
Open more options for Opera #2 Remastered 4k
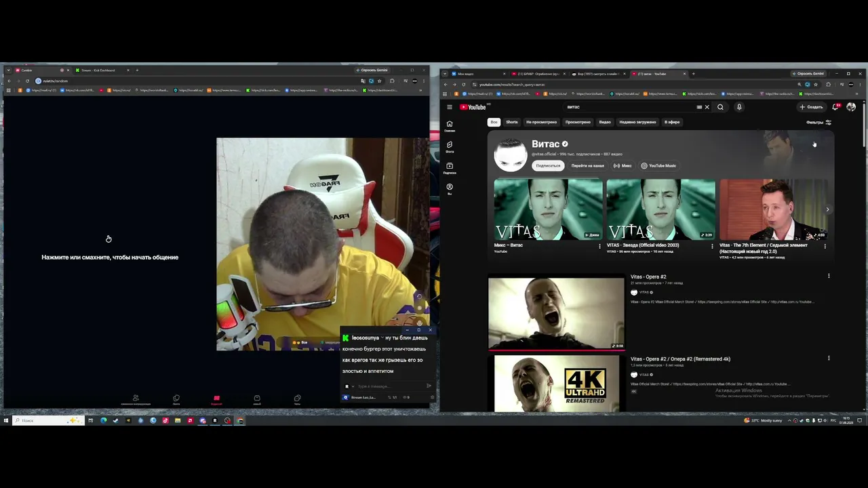pos(829,358)
